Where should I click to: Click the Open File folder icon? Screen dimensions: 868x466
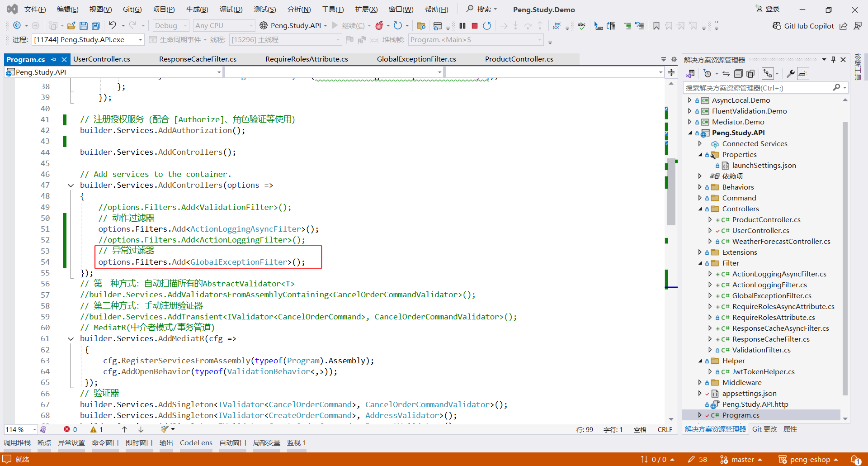point(71,26)
